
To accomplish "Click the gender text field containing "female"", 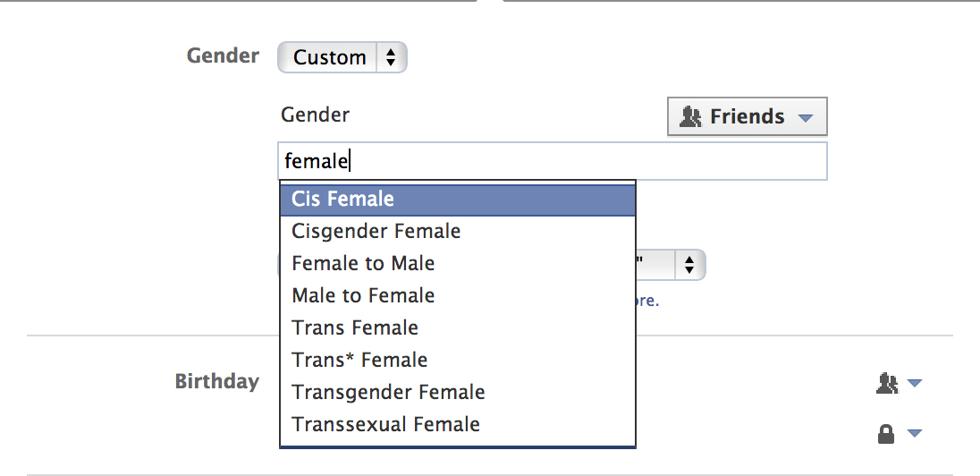I will pyautogui.click(x=553, y=161).
